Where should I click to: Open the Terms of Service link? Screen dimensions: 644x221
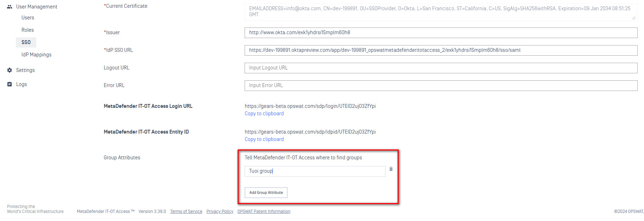point(186,211)
